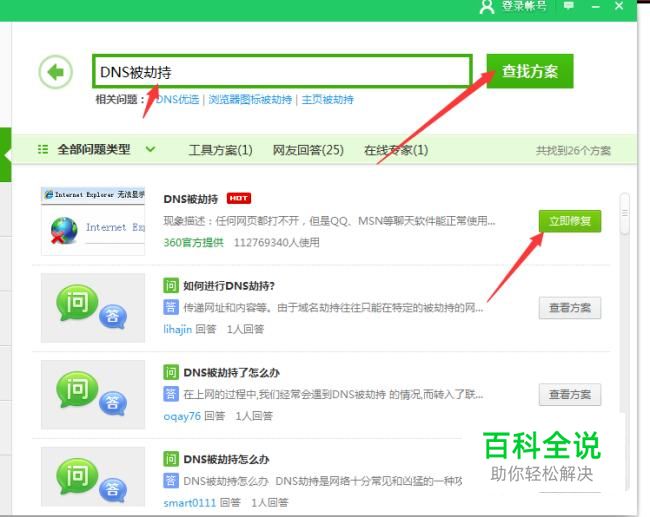Image resolution: width=650 pixels, height=517 pixels.
Task: Click the 查找方案 search button
Action: click(x=530, y=71)
